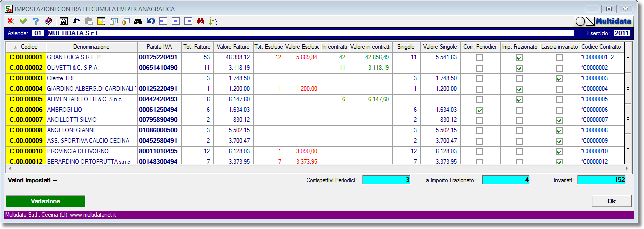Toggle Imp. Frazionato for GRAN DUCA S.R.L. P
Image resolution: width=644 pixels, height=229 pixels.
tap(519, 58)
